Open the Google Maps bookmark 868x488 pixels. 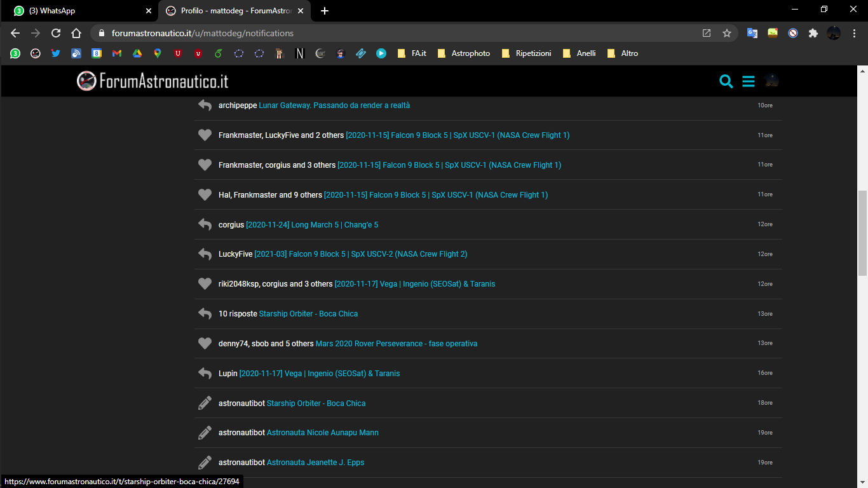click(158, 53)
